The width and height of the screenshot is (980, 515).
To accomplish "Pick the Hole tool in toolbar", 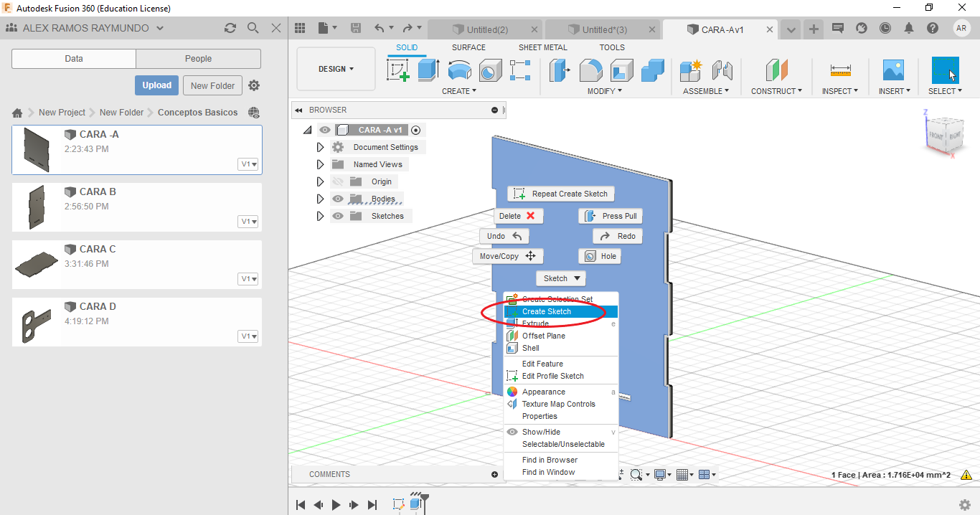I will click(x=490, y=70).
